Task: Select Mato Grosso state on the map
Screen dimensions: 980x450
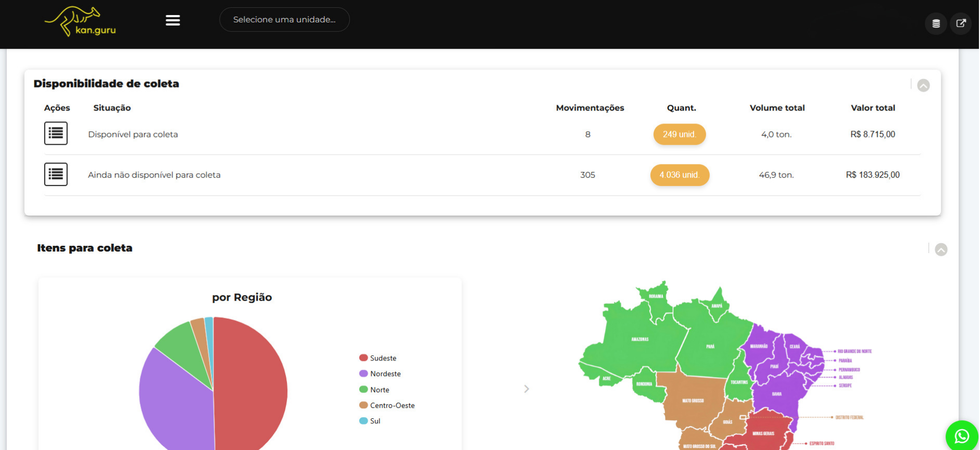Action: coord(693,401)
